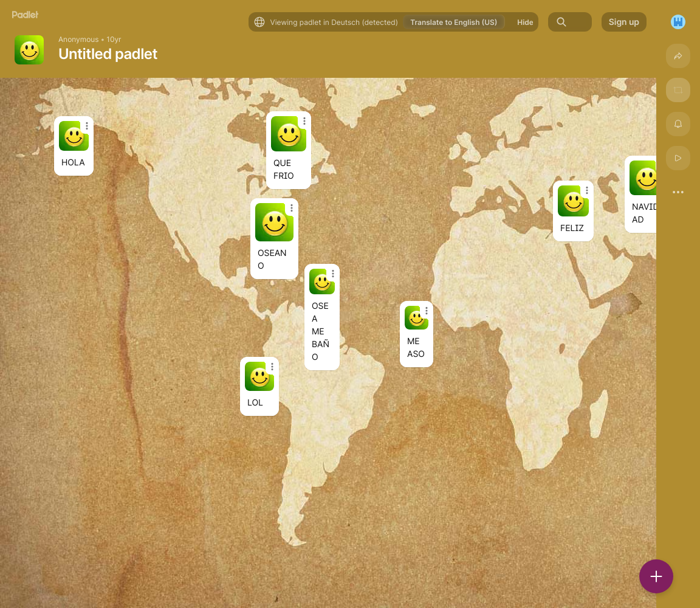
Task: Click the ME ASO post smiley image
Action: tap(416, 317)
